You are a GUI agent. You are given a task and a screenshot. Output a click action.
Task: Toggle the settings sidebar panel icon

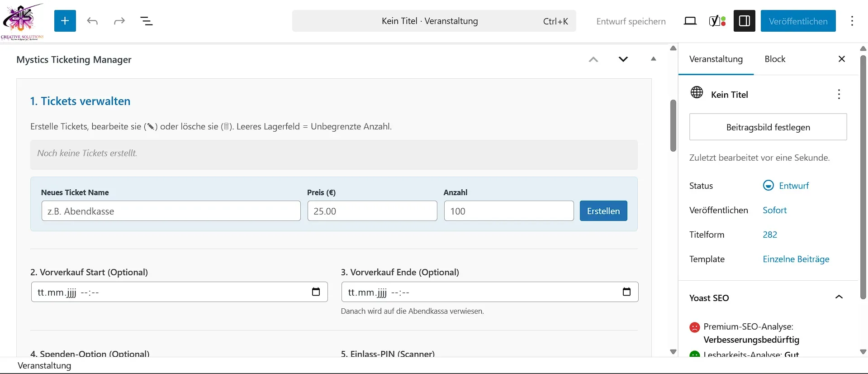click(x=744, y=21)
